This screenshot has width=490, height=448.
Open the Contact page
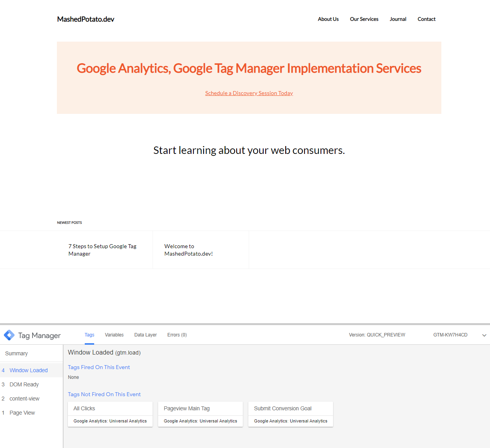[x=426, y=19]
